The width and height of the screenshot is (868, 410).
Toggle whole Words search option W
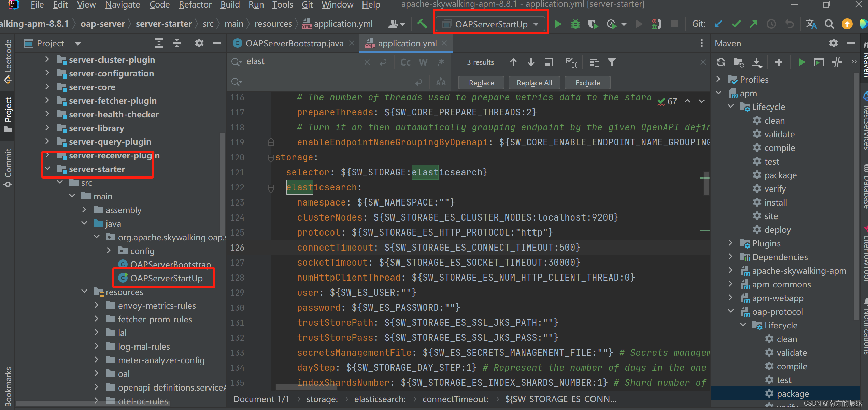423,62
